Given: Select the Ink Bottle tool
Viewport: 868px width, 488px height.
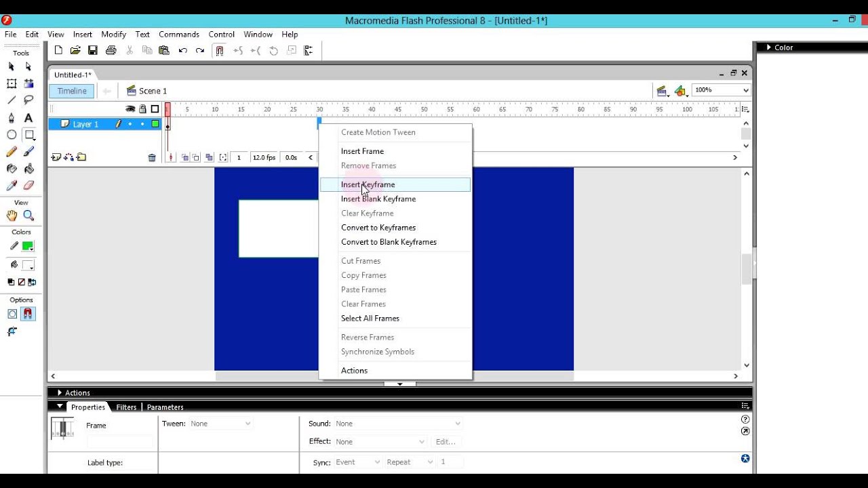Looking at the screenshot, I should pyautogui.click(x=12, y=169).
